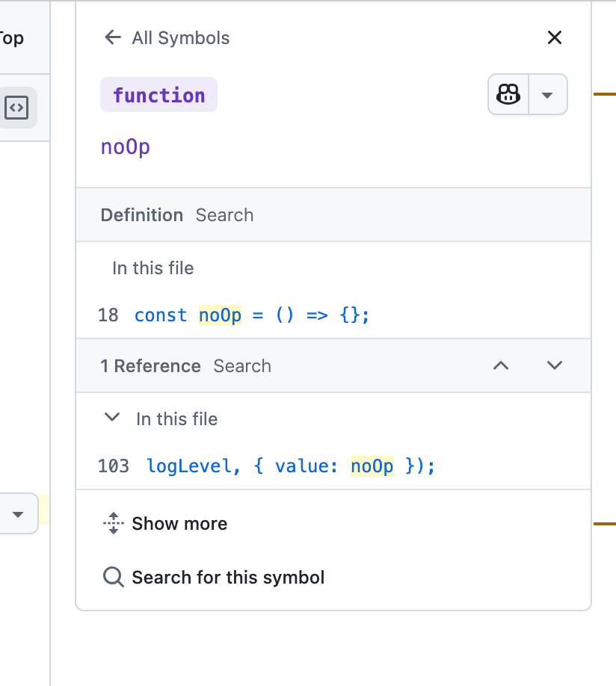The height and width of the screenshot is (686, 616).
Task: Click the Show more expand icon
Action: (114, 523)
